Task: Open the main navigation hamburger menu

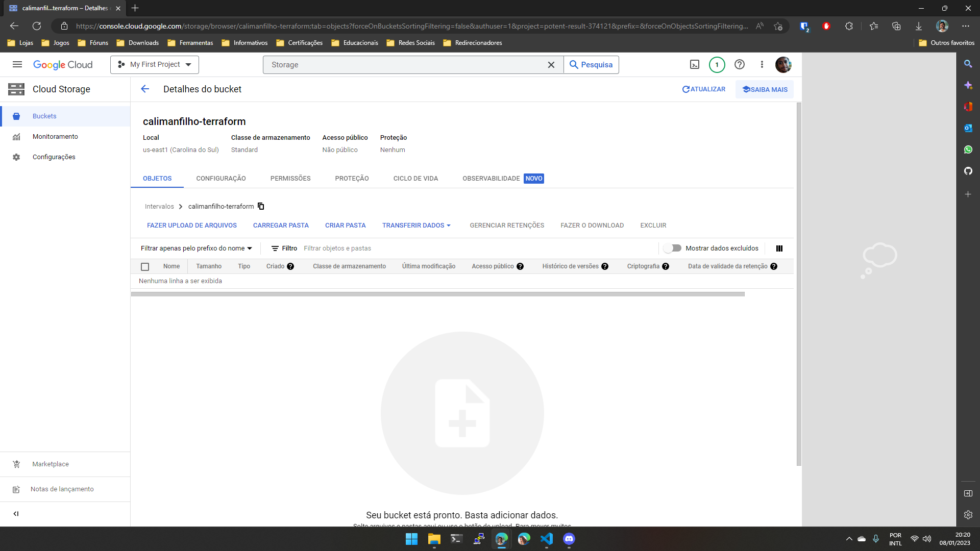Action: tap(17, 64)
